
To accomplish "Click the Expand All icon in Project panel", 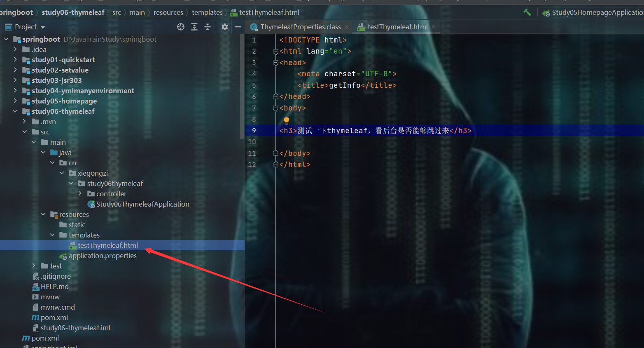I will point(194,27).
